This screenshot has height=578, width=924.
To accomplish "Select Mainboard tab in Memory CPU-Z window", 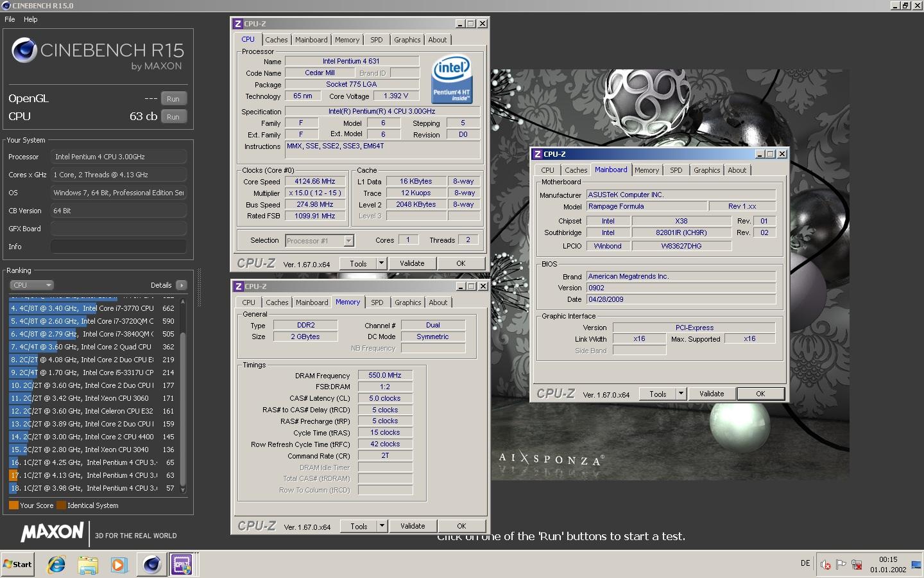I will point(312,302).
